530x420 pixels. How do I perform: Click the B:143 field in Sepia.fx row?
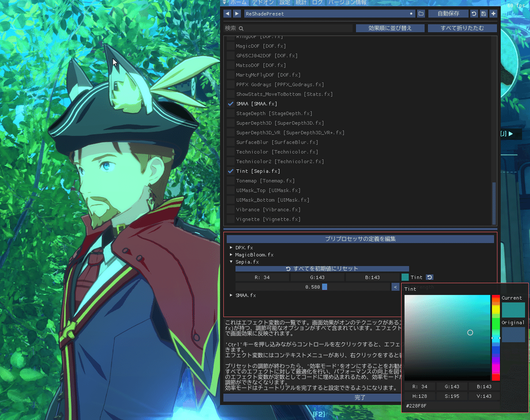[x=373, y=277]
